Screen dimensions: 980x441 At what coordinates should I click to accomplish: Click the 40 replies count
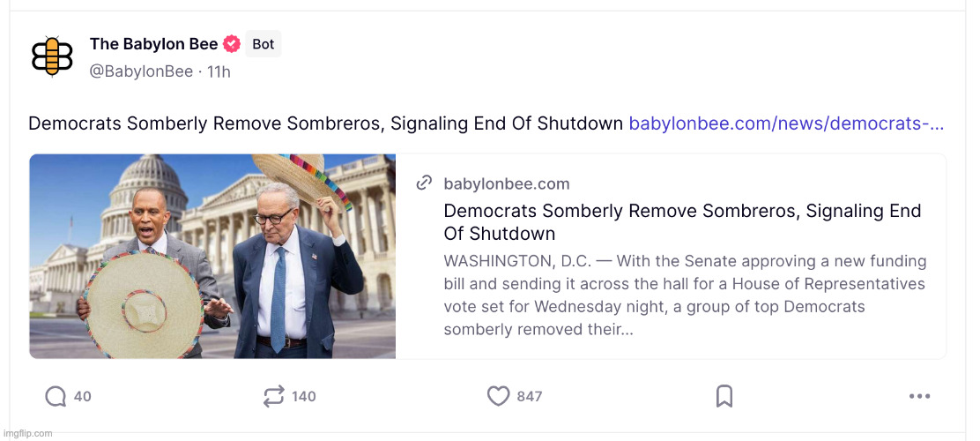pos(83,397)
